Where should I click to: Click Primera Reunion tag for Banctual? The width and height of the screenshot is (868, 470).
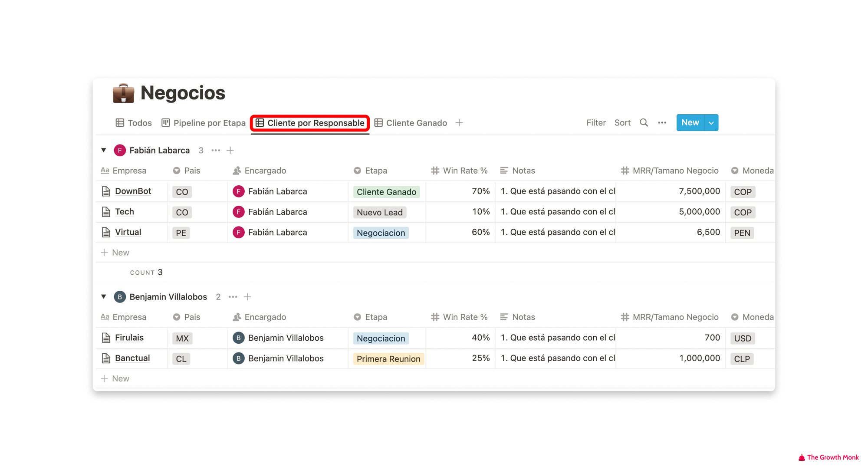click(388, 359)
